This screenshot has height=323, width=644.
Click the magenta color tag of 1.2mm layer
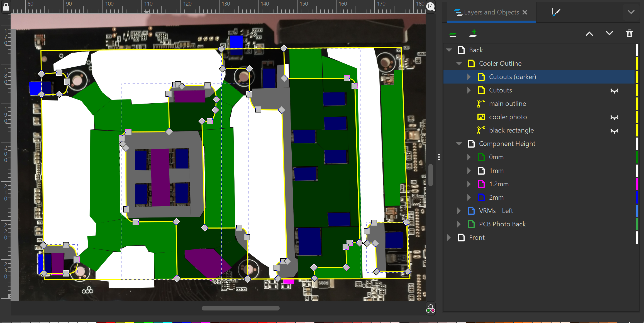coord(636,184)
